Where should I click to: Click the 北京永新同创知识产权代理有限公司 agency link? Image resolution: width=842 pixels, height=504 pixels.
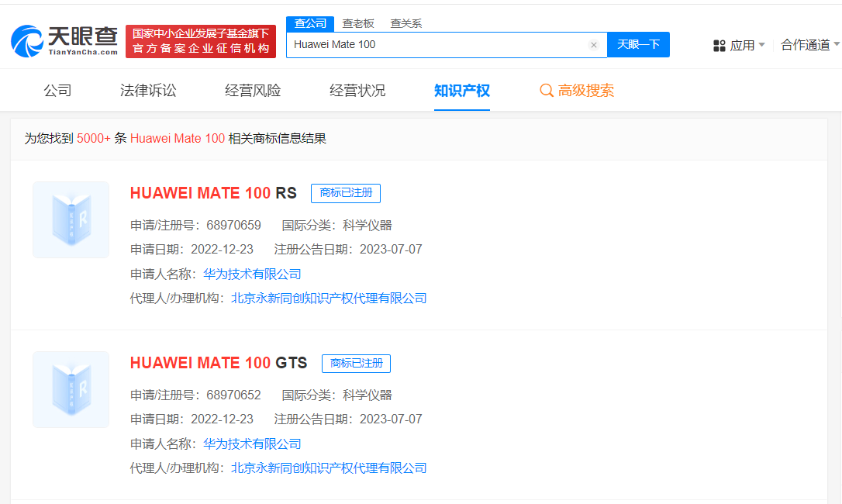pyautogui.click(x=329, y=298)
